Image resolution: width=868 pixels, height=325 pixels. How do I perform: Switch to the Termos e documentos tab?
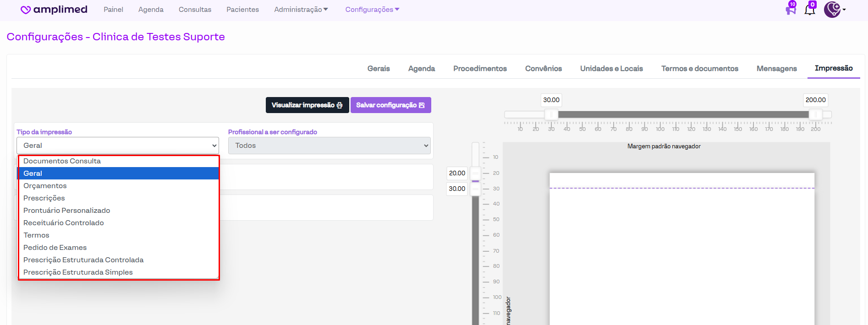tap(699, 69)
